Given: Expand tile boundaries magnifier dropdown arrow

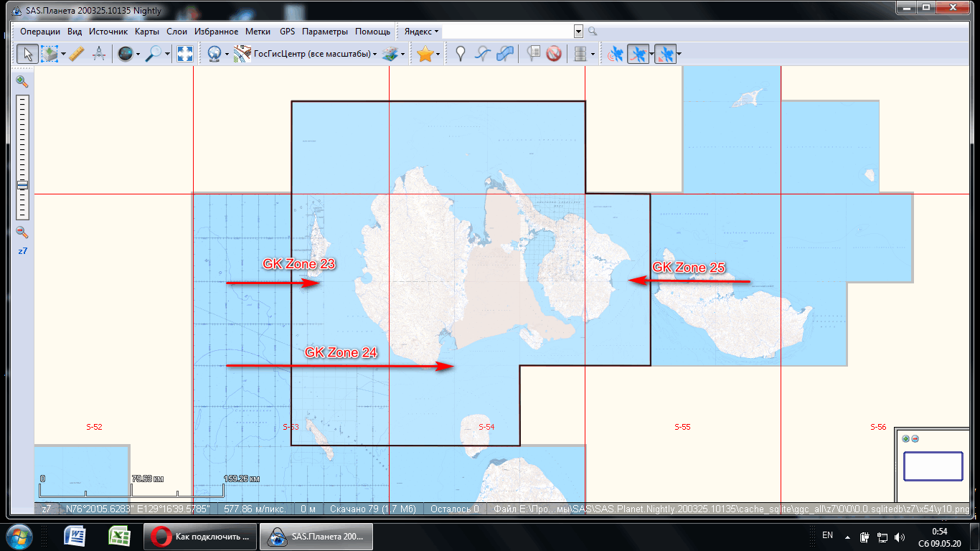Looking at the screenshot, I should point(167,54).
